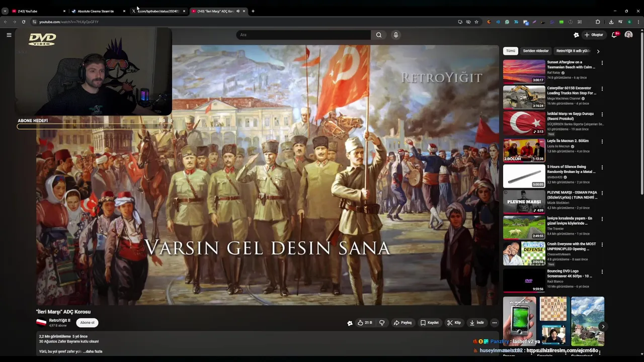Click the YouTube search magnifier button
Image resolution: width=644 pixels, height=362 pixels.
379,35
